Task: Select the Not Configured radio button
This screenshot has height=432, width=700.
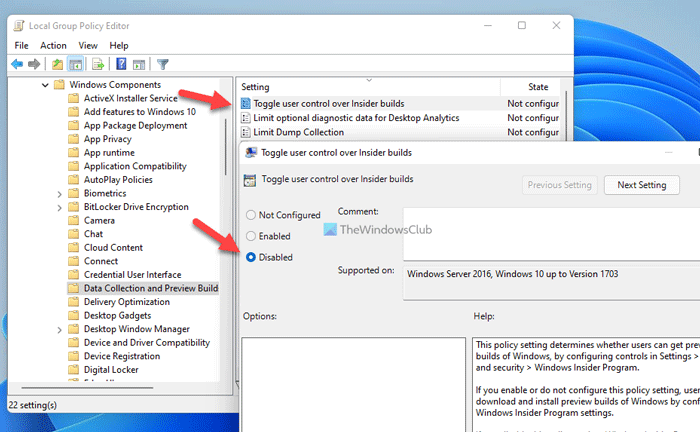Action: [251, 215]
